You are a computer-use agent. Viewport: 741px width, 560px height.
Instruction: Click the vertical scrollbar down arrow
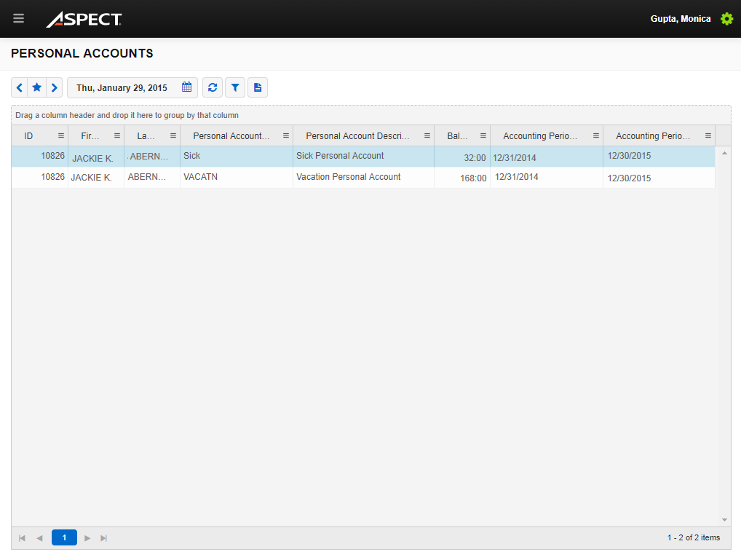tap(724, 519)
